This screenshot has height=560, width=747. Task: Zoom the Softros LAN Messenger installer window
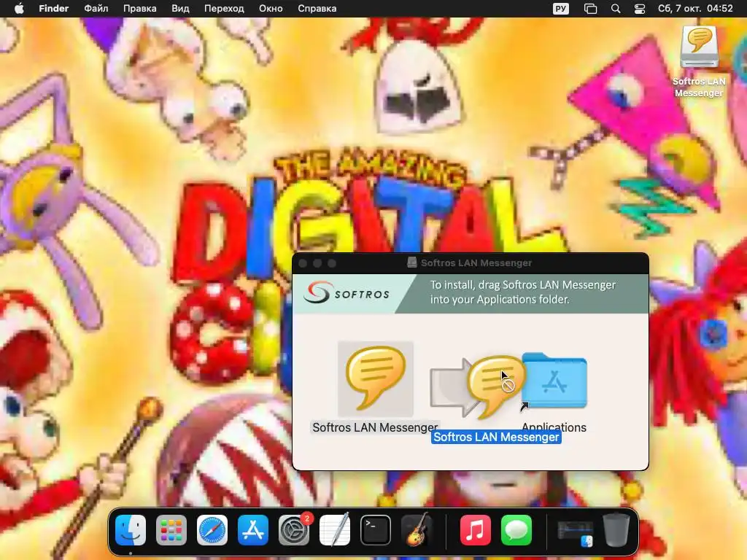click(332, 263)
